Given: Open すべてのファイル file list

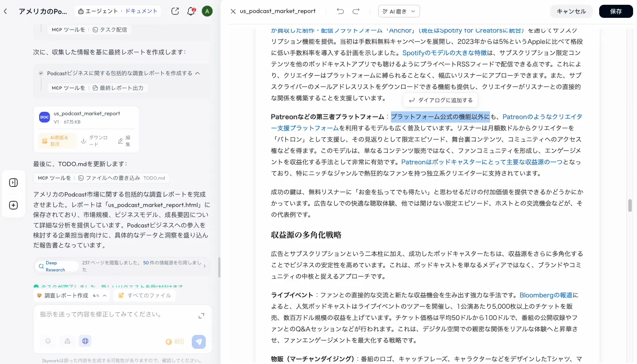Looking at the screenshot, I should (145, 295).
